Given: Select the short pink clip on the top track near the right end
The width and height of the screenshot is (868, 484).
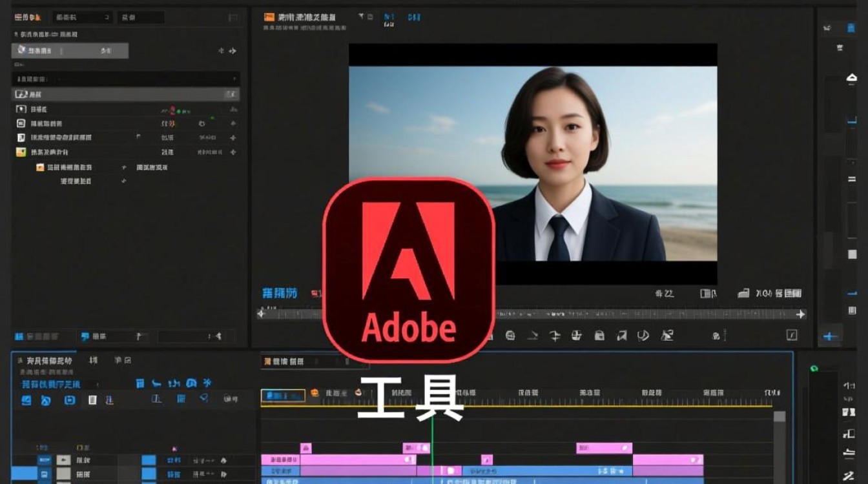Looking at the screenshot, I should pyautogui.click(x=604, y=448).
